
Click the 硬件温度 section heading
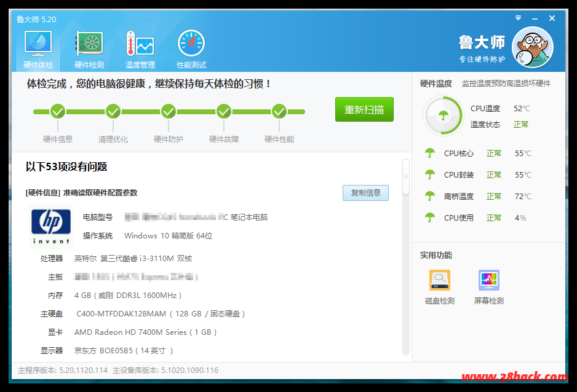point(436,84)
